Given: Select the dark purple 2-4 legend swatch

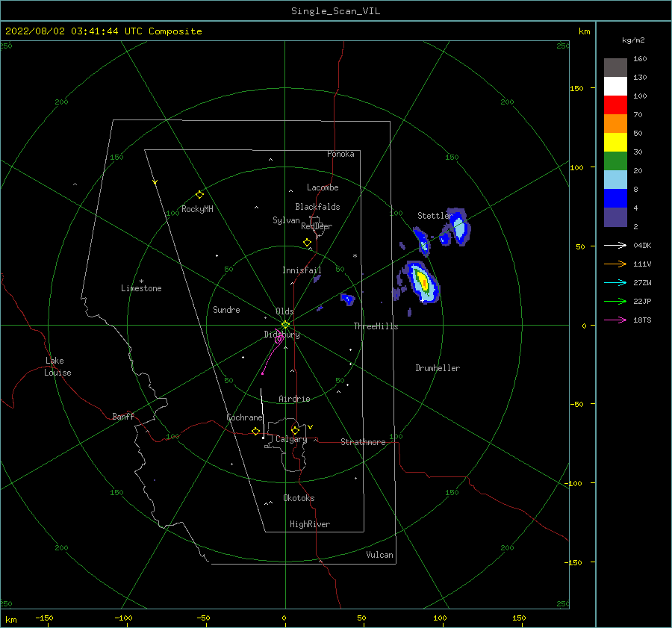Looking at the screenshot, I should click(615, 217).
